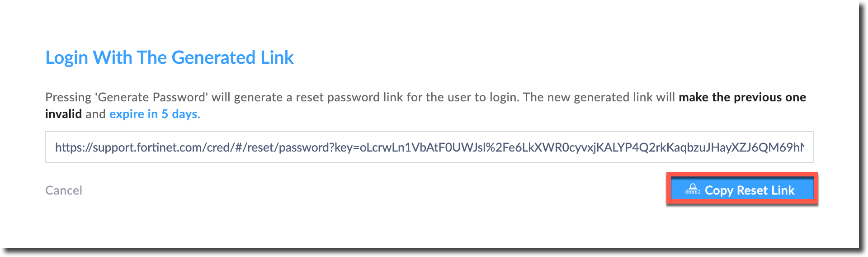Viewport: 868px width, 257px height.
Task: Click the word 'Login' in the heading
Action: coord(66,58)
